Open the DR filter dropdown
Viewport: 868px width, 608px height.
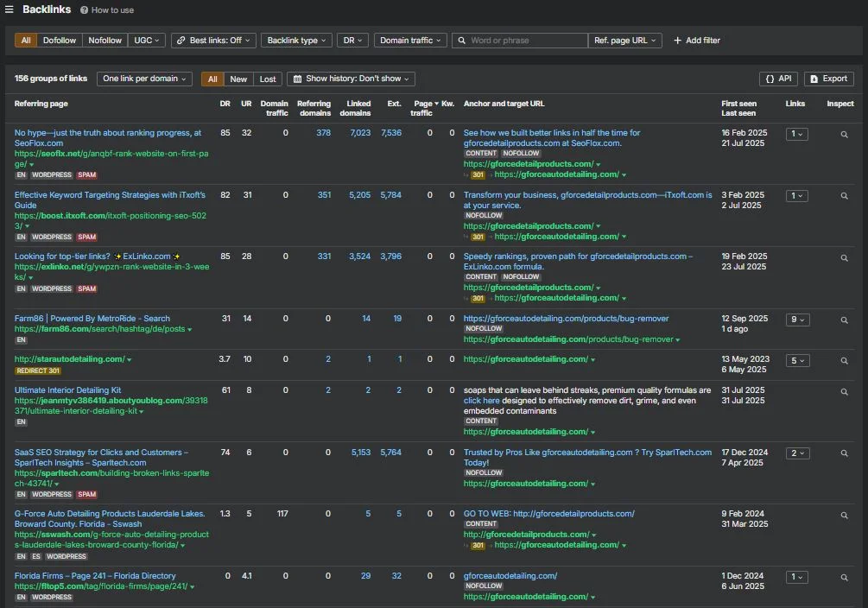352,41
